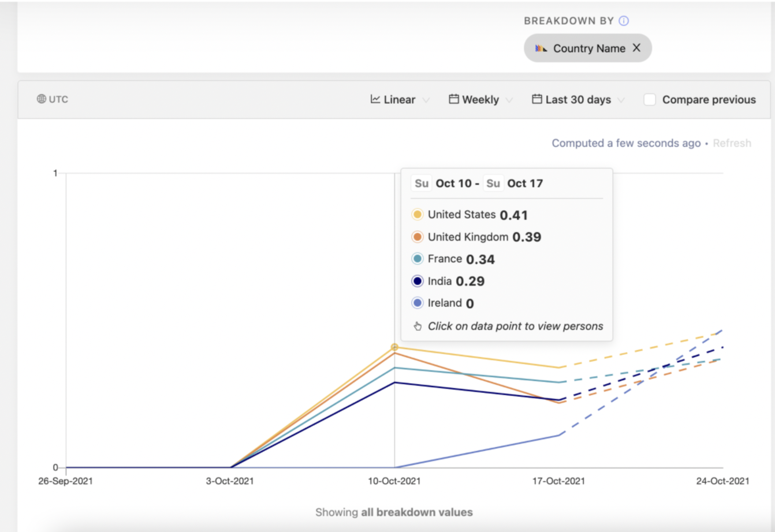Click the hand pointer icon in tooltip
Image resolution: width=775 pixels, height=532 pixels.
[418, 327]
